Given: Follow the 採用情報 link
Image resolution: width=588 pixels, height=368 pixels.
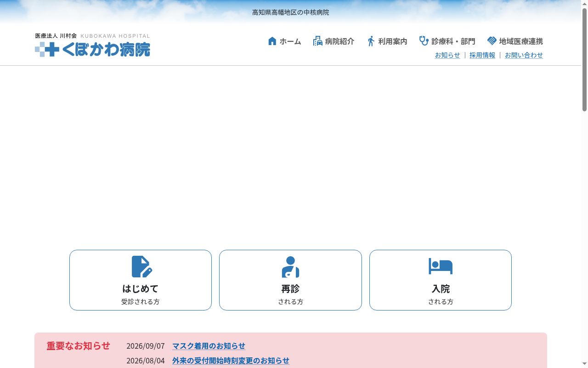Looking at the screenshot, I should click(x=482, y=55).
